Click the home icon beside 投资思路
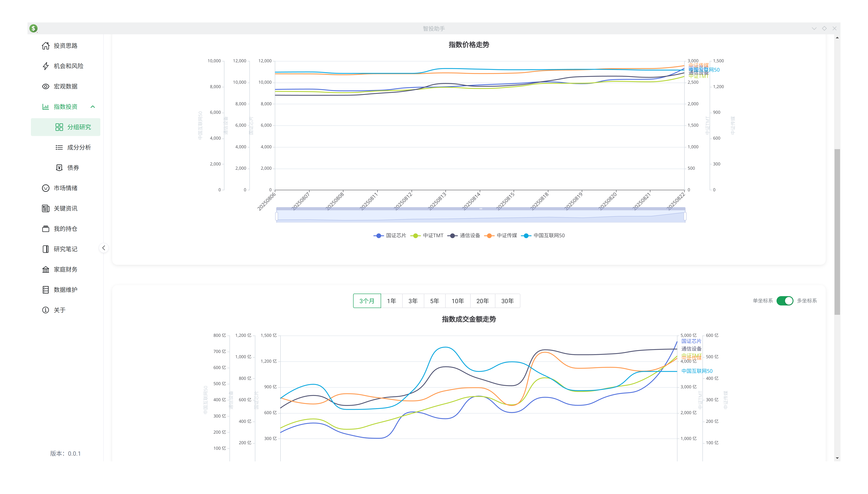 pos(46,46)
